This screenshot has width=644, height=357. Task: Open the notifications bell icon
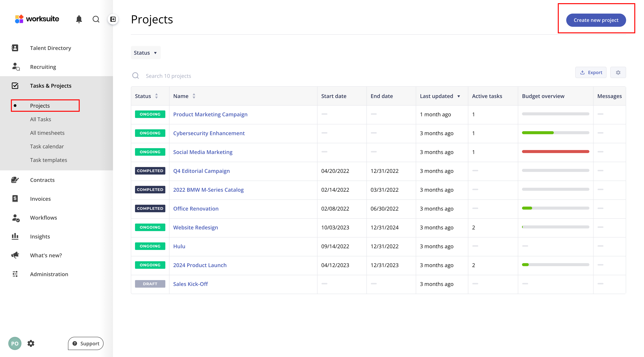tap(79, 19)
